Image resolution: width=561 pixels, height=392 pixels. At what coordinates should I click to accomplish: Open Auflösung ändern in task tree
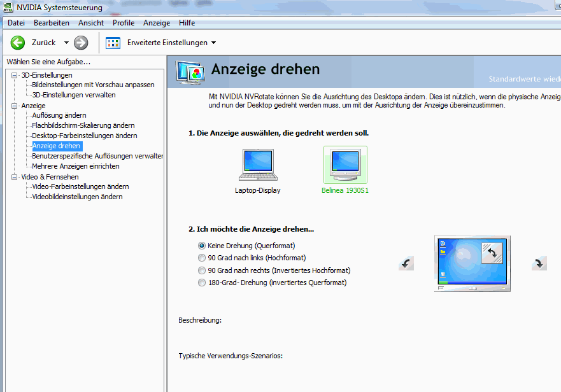[x=59, y=115]
